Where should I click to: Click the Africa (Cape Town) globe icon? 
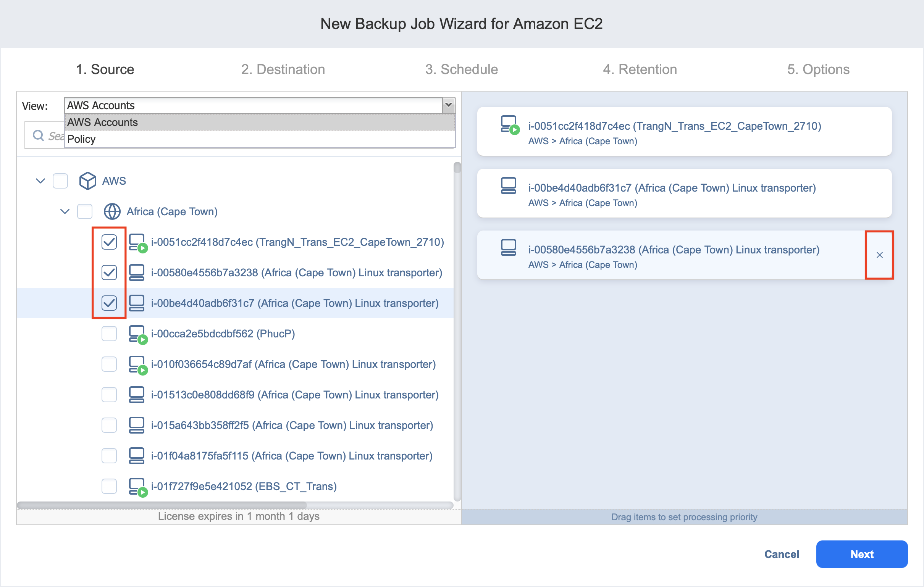point(112,211)
